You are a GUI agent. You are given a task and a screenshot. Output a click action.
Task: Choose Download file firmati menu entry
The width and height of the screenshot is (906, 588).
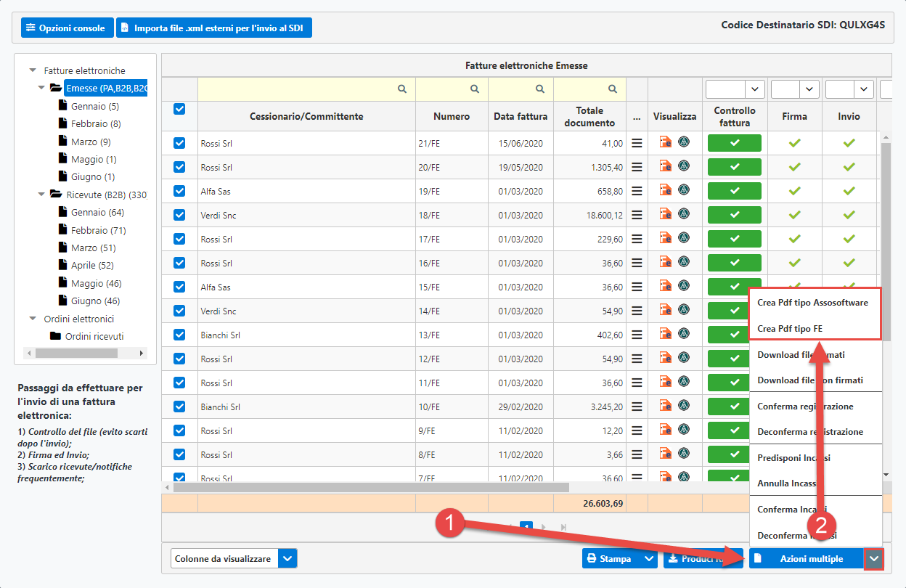point(801,354)
